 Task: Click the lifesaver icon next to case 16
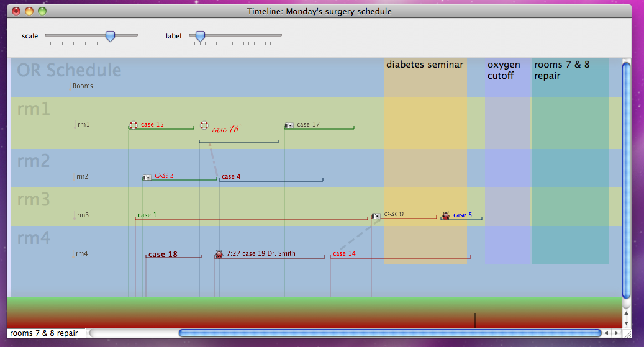tap(204, 125)
